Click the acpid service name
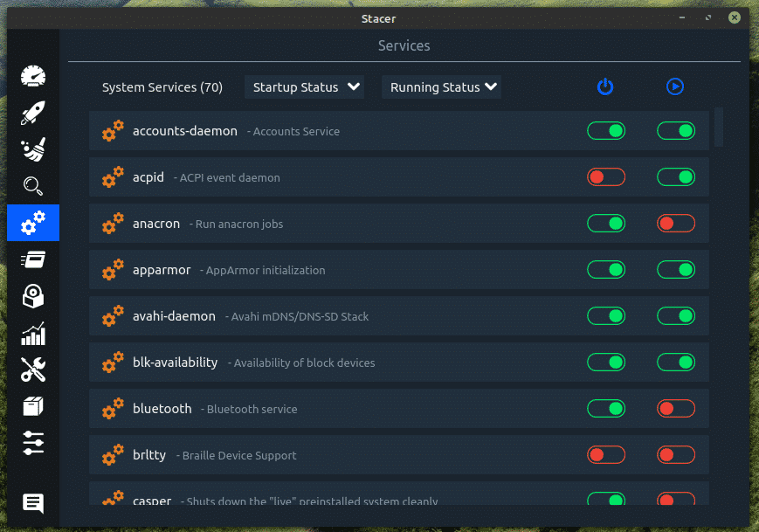This screenshot has width=759, height=532. (x=148, y=177)
